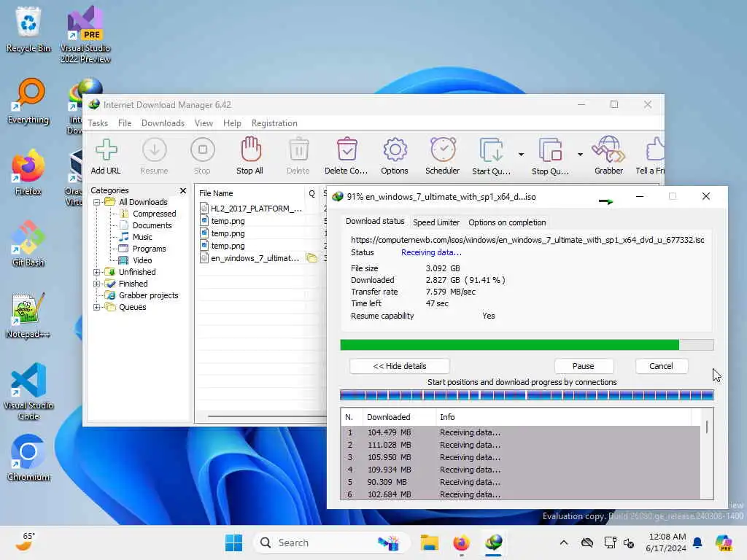Click the taskbar Search box
The width and height of the screenshot is (747, 560).
(x=332, y=542)
